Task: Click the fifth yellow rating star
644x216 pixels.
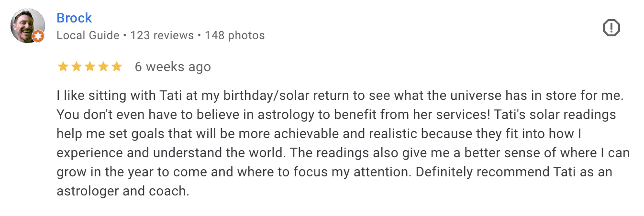Action: 116,67
